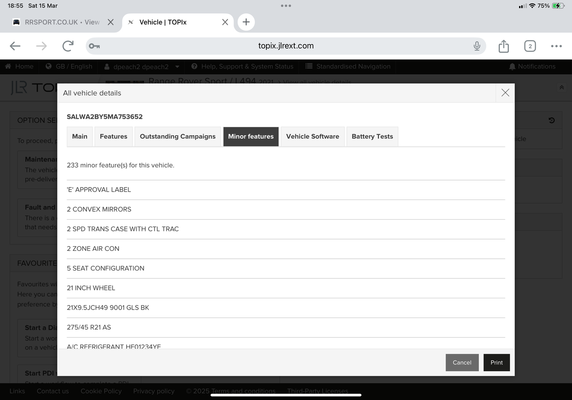Switch to the Features tab
The height and width of the screenshot is (400, 572).
click(x=113, y=136)
